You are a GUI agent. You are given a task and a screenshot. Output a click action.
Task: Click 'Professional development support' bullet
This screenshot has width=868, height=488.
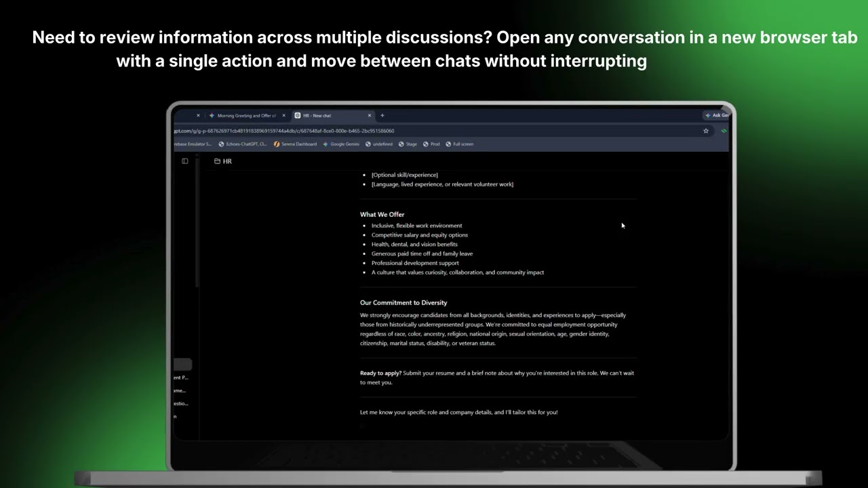click(x=415, y=263)
